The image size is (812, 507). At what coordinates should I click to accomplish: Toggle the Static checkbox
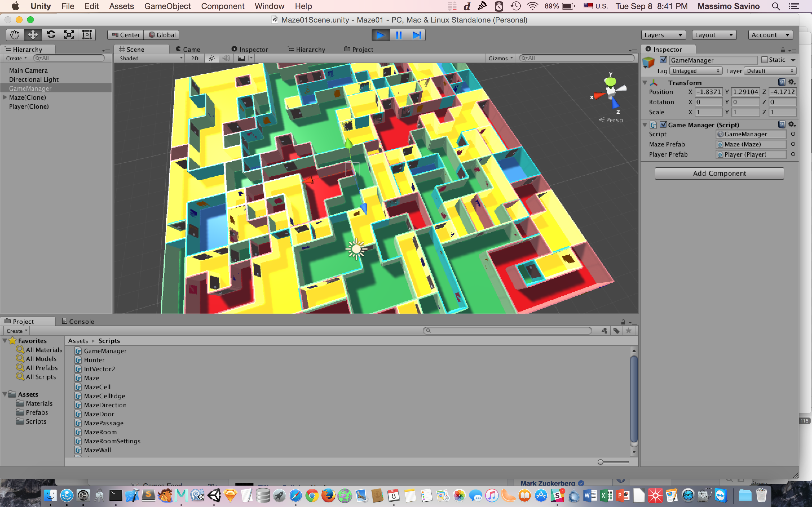(765, 60)
